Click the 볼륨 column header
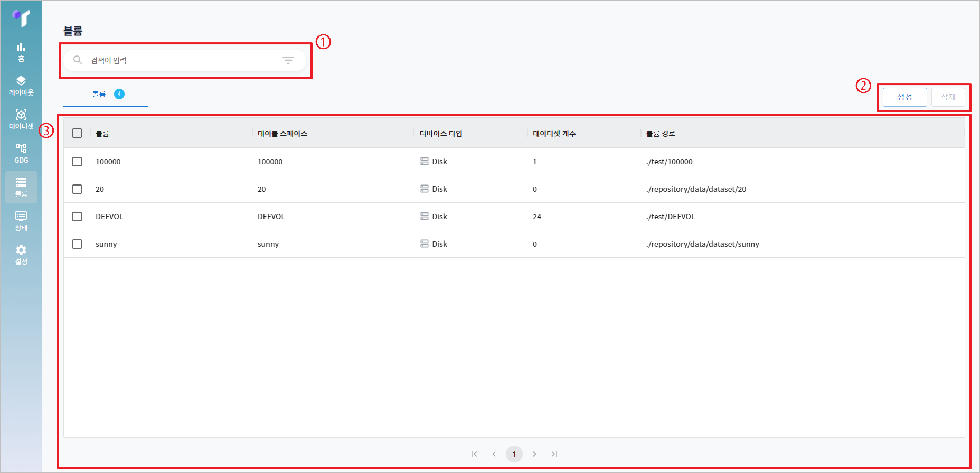The width and height of the screenshot is (980, 473). (x=102, y=134)
